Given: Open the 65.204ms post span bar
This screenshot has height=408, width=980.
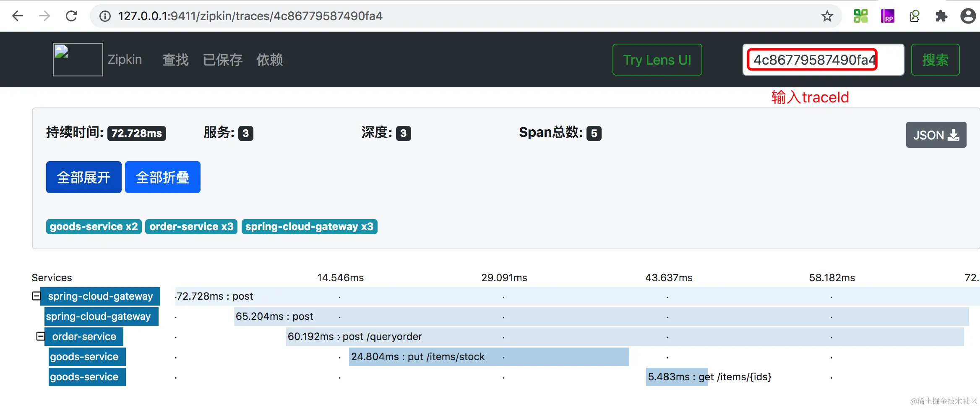Looking at the screenshot, I should click(602, 316).
